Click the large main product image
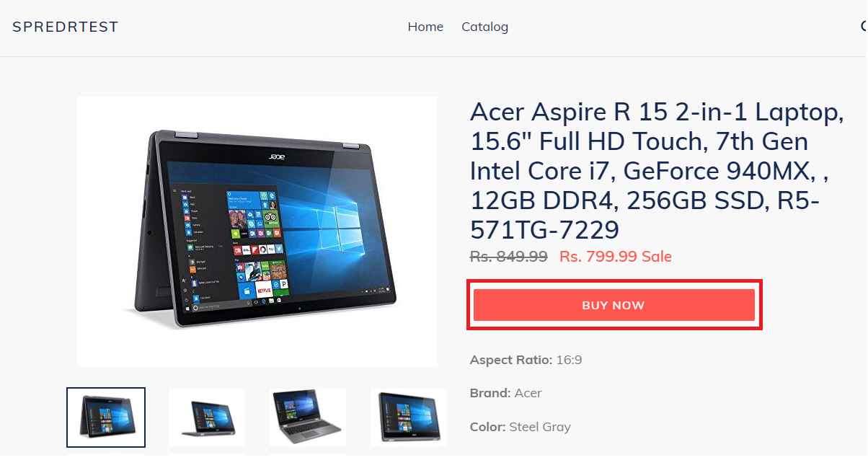868x460 pixels. click(257, 231)
